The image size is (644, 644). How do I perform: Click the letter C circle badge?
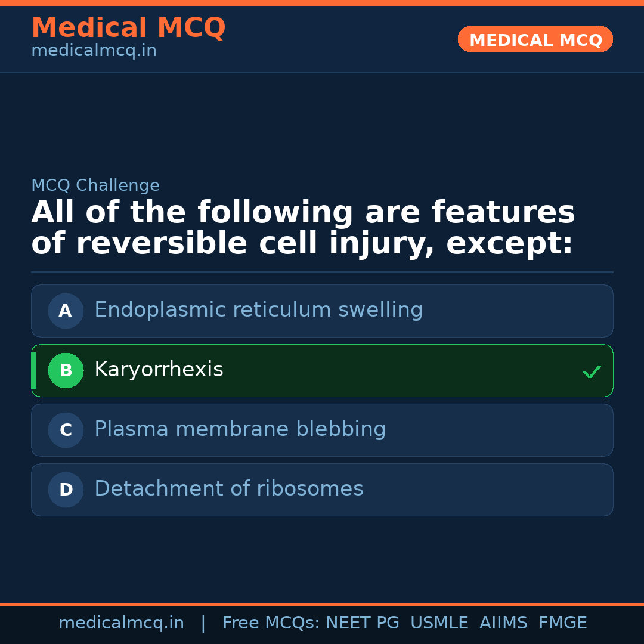[66, 430]
